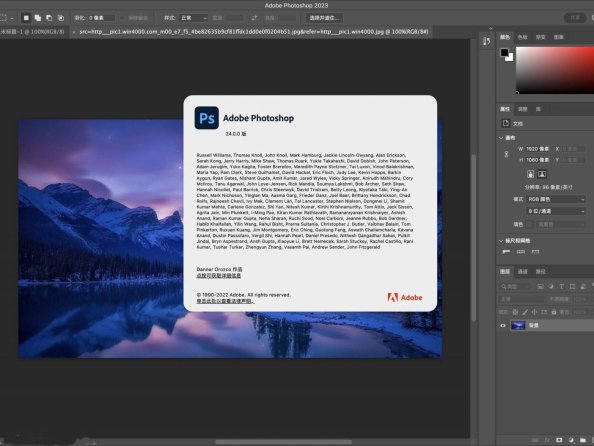Click the Ps logo in About dialog
The height and width of the screenshot is (446, 594).
coord(206,118)
